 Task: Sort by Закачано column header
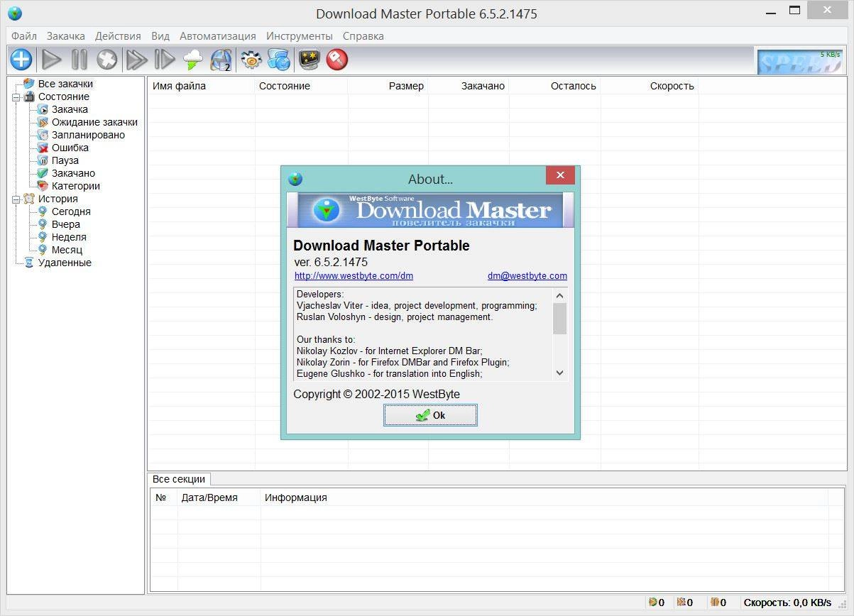click(469, 86)
